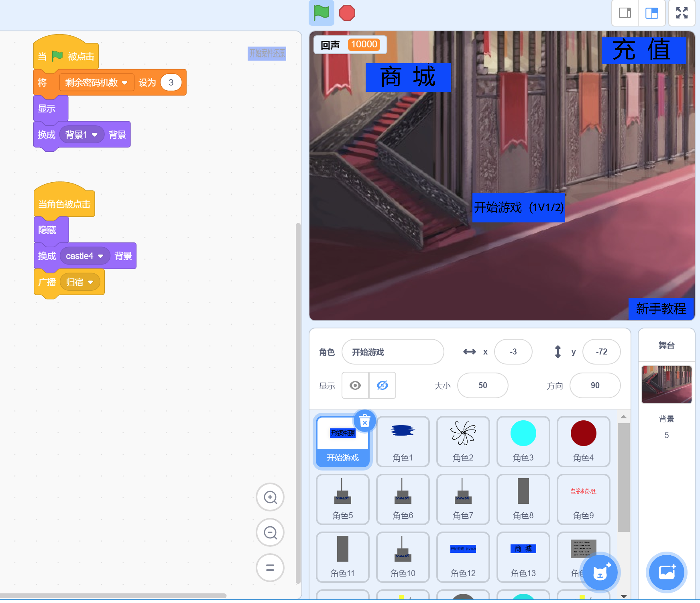Select sprite 角色12
This screenshot has height=603, width=700.
pos(463,558)
